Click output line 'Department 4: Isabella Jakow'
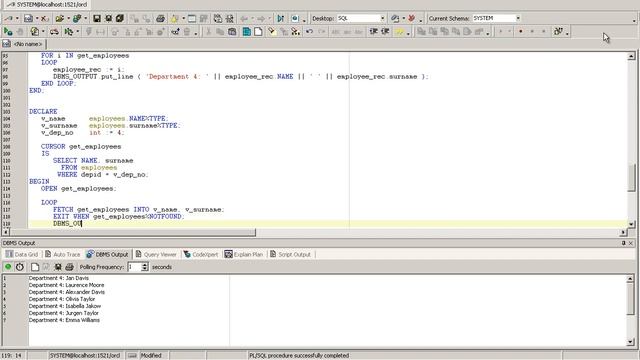The height and width of the screenshot is (360, 640). 64,306
